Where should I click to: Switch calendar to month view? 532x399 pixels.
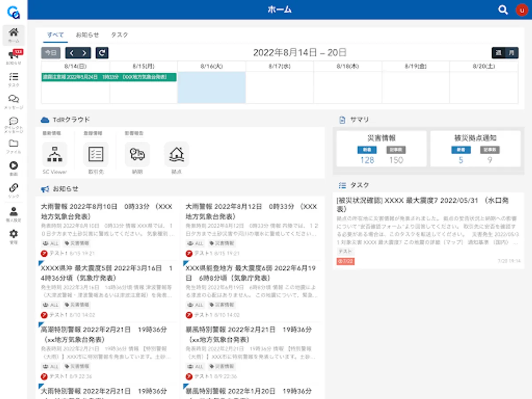(x=512, y=53)
